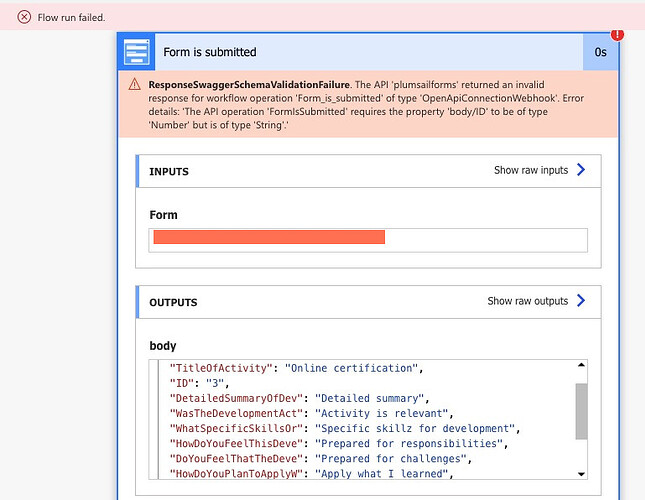Image resolution: width=645 pixels, height=500 pixels.
Task: Click the chevron arrow beside Show raw inputs
Action: pos(580,170)
